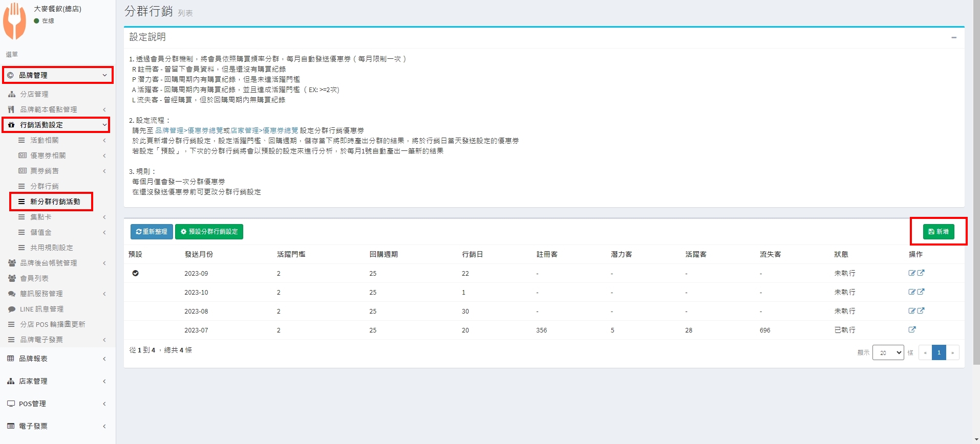
Task: Click the edit icon for the 2023-08 row
Action: point(911,311)
